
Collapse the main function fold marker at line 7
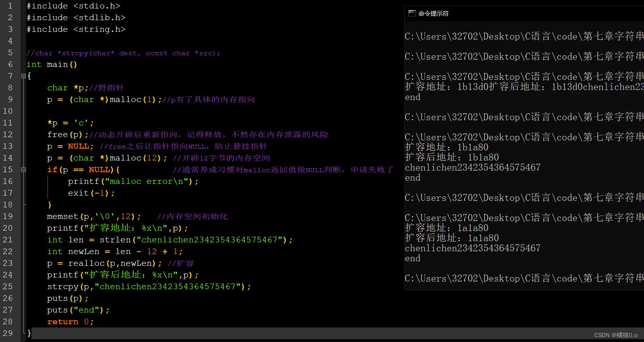(23, 76)
